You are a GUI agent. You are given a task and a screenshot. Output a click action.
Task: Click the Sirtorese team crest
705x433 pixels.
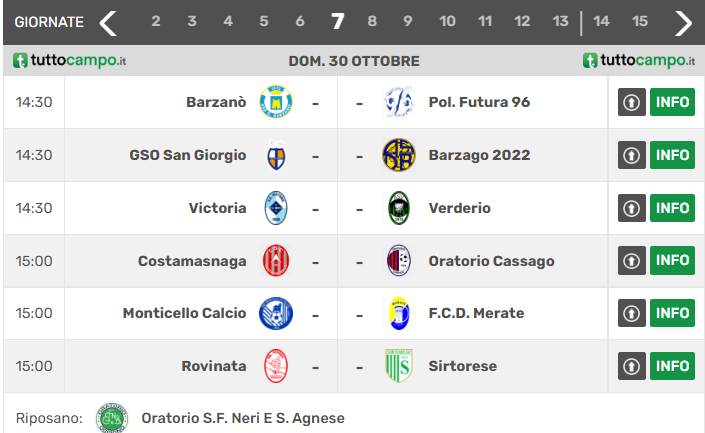pyautogui.click(x=399, y=366)
